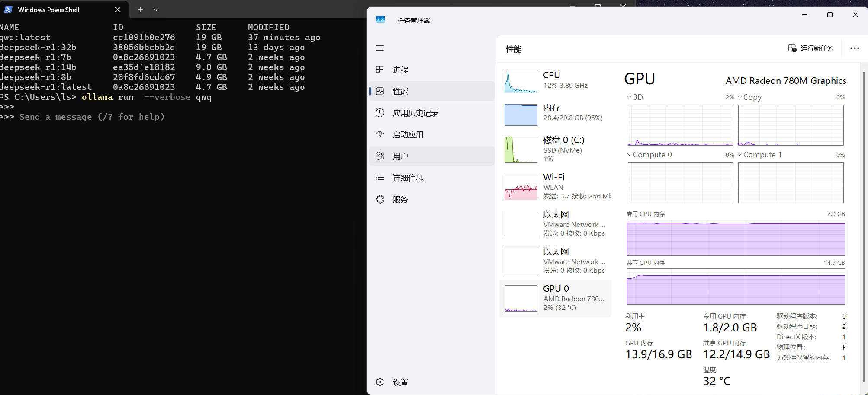Image resolution: width=868 pixels, height=395 pixels.
Task: Select the Performance (性能) page
Action: [432, 91]
